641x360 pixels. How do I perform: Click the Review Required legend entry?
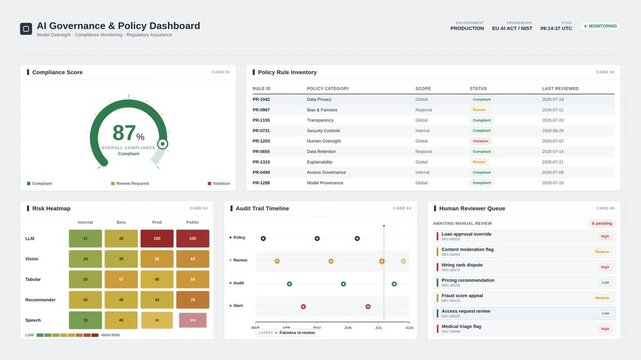click(x=130, y=183)
